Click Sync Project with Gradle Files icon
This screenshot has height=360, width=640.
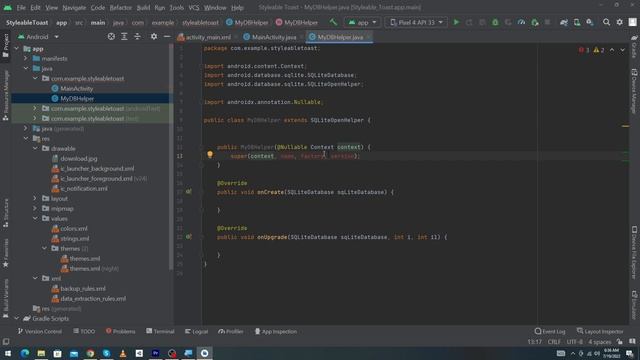[564, 22]
